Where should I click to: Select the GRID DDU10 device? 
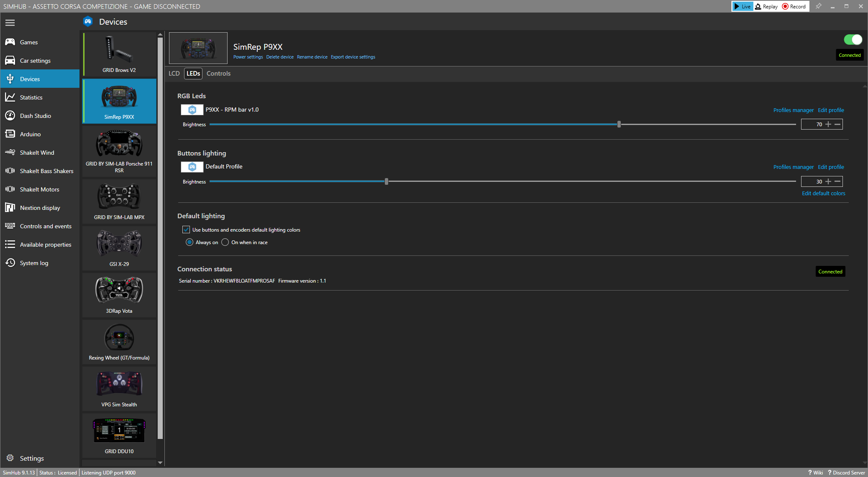point(119,436)
